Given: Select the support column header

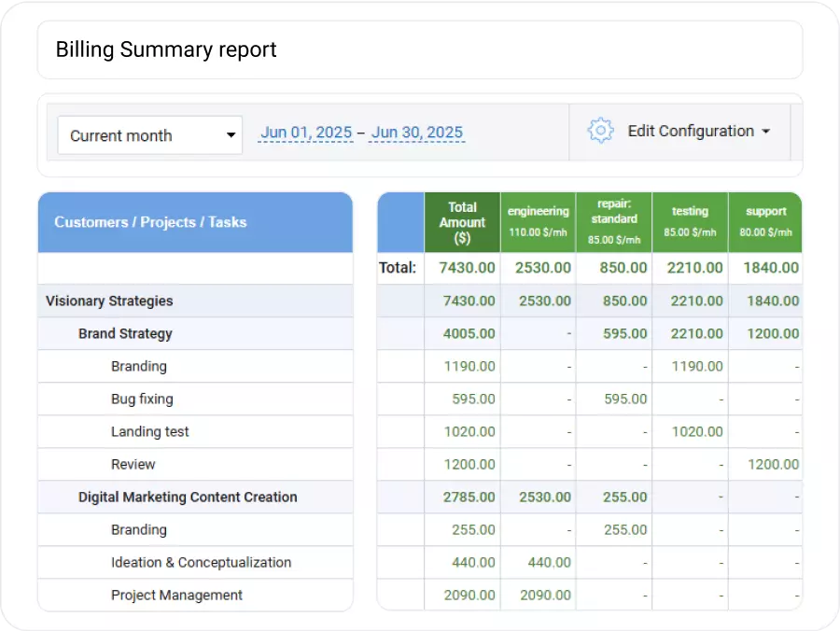Looking at the screenshot, I should [765, 222].
